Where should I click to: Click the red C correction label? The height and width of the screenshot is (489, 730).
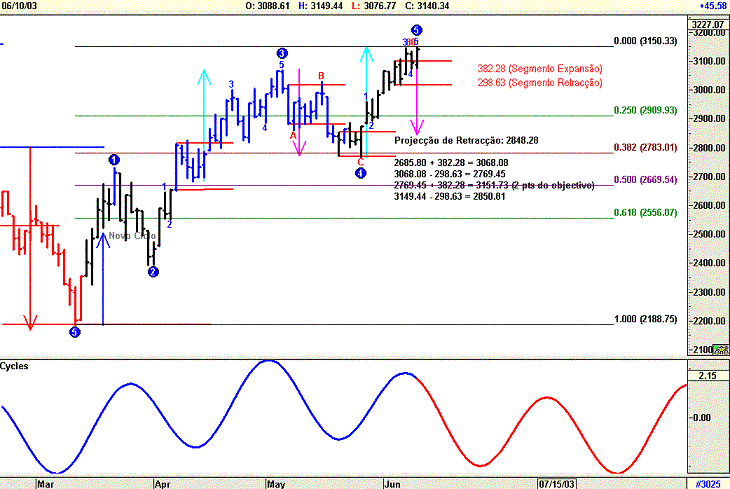(x=360, y=162)
